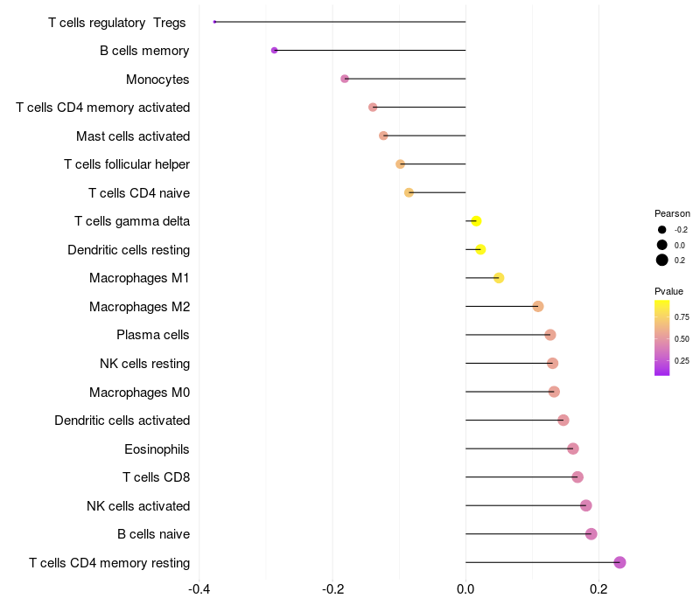Click the Pvalue legend title
Image resolution: width=700 pixels, height=612 pixels.
coord(668,291)
